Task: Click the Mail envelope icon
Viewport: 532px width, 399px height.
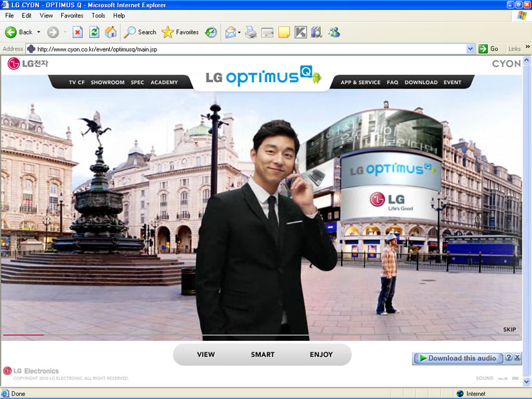Action: click(x=230, y=32)
